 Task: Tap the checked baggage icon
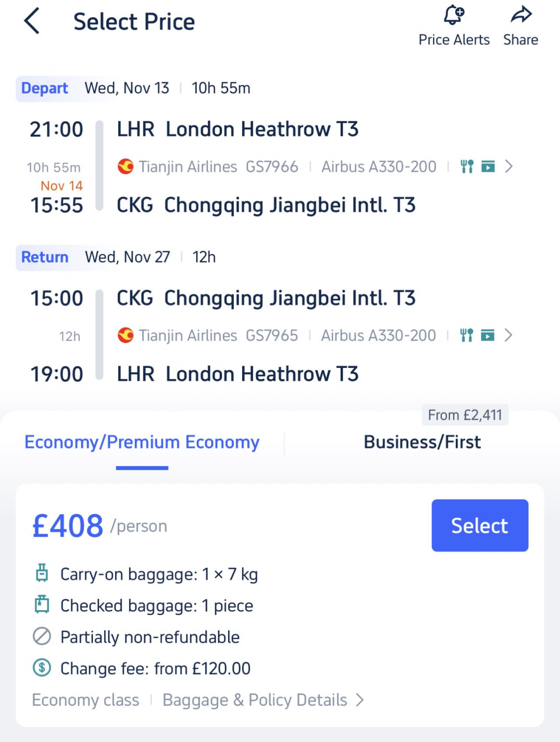[x=42, y=604]
